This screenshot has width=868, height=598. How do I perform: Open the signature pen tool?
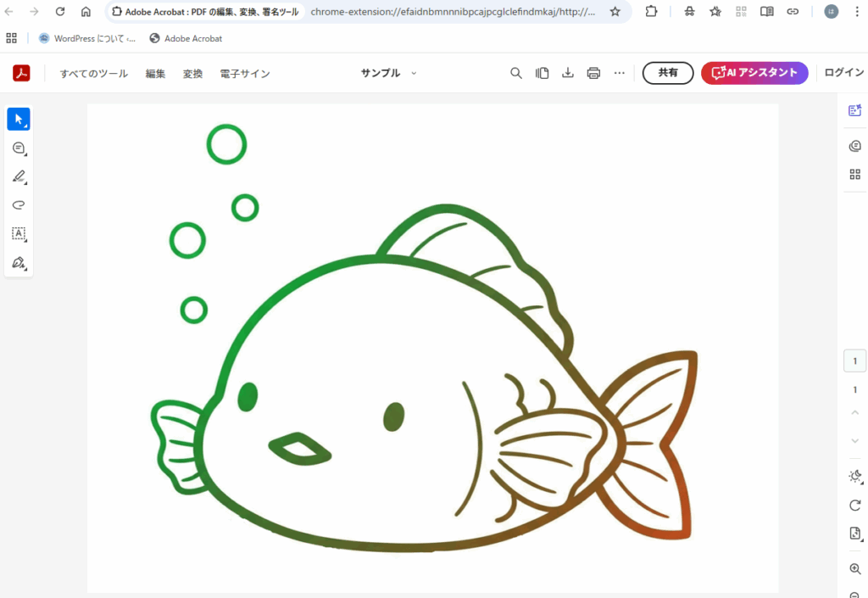tap(19, 263)
